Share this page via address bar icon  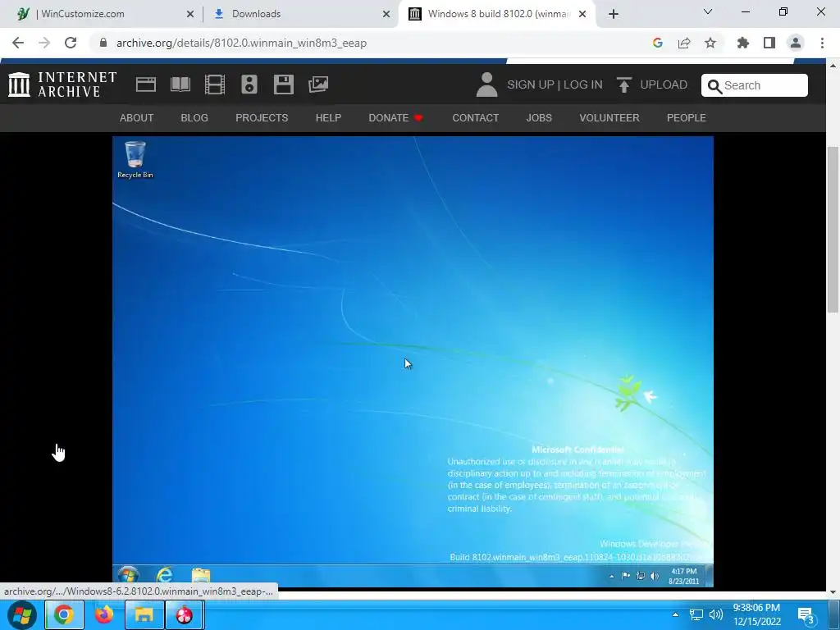point(684,43)
